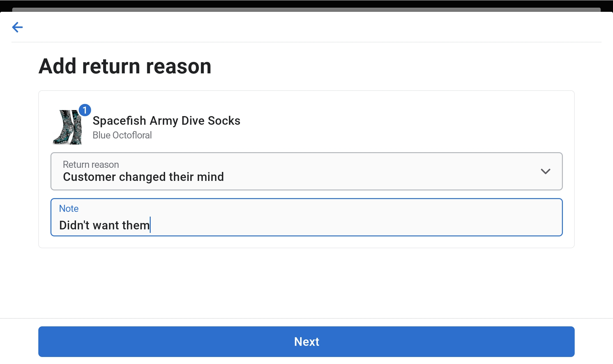Screen dimensions: 613x364
Task: Click the word 'Next' on the blue button
Action: click(x=306, y=342)
